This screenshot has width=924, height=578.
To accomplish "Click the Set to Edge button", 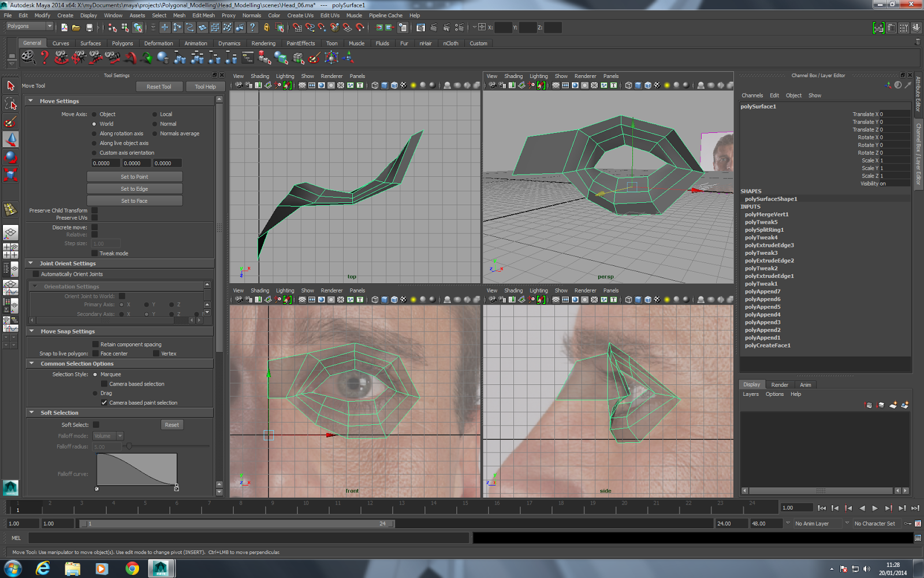I will coord(135,189).
